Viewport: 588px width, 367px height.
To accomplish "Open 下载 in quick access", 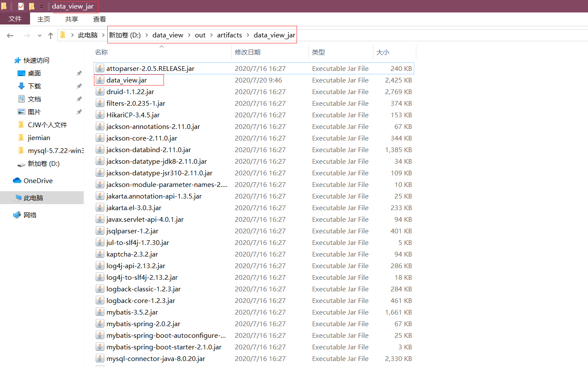I will click(x=34, y=86).
